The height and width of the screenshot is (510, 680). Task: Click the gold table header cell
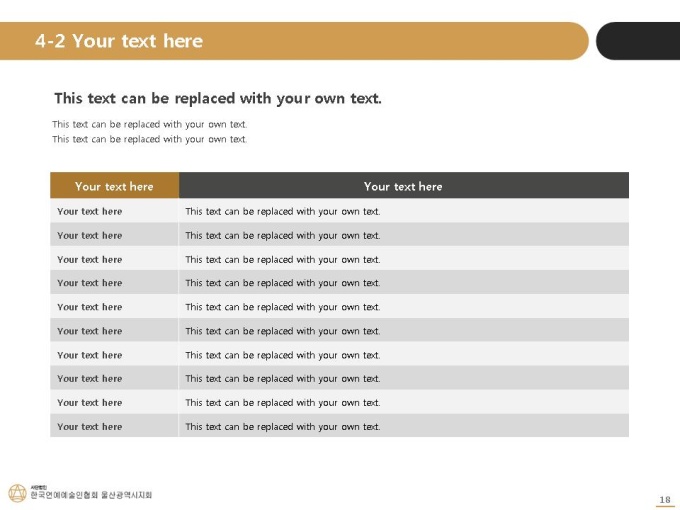(x=114, y=186)
